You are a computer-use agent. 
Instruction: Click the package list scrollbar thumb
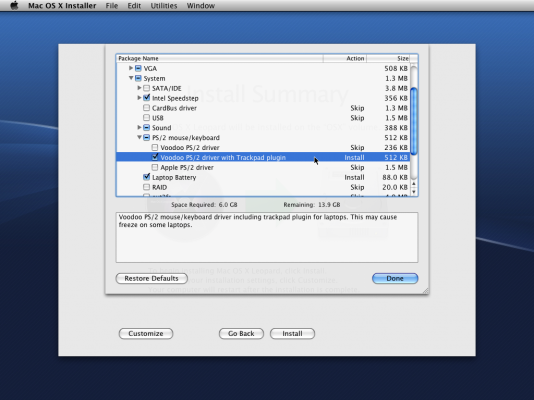pos(414,121)
